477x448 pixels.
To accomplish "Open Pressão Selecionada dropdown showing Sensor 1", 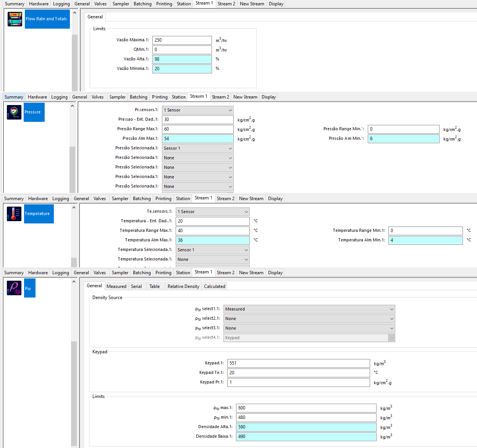I will (198, 148).
